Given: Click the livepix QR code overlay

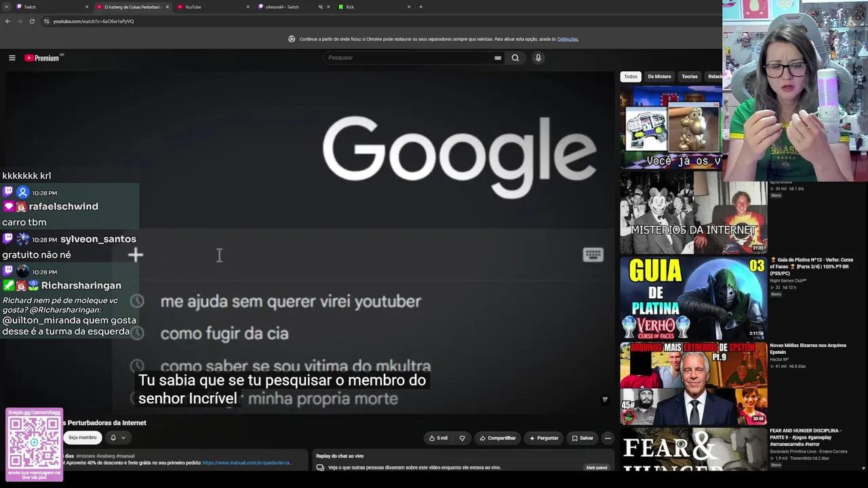Looking at the screenshot, I should 34,445.
